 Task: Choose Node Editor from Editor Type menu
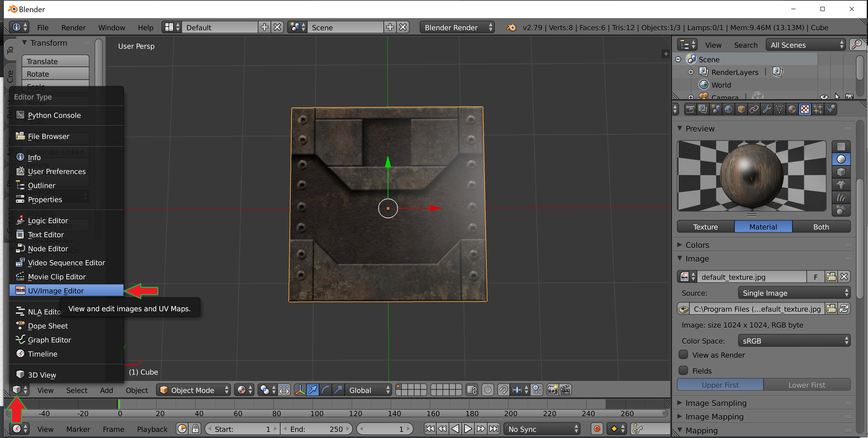66,248
